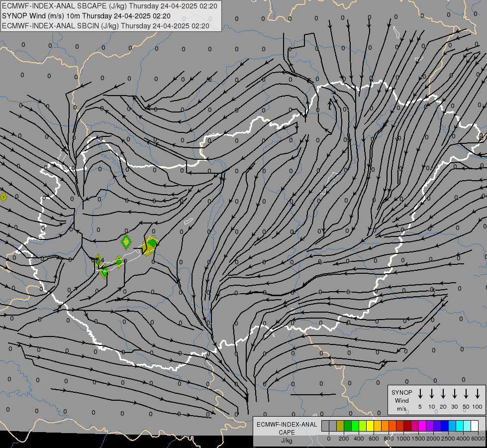The width and height of the screenshot is (487, 448).
Task: Click the 50 m/s wind arrow in legend
Action: click(x=466, y=393)
